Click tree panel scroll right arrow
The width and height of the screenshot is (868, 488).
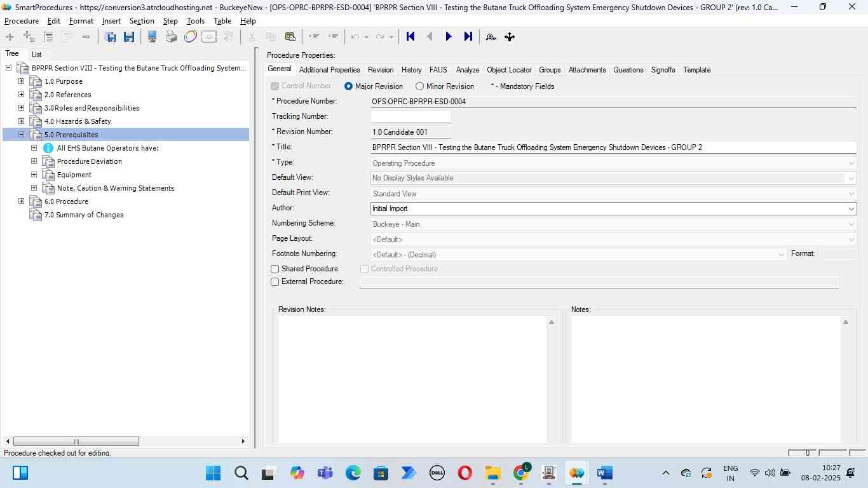243,442
